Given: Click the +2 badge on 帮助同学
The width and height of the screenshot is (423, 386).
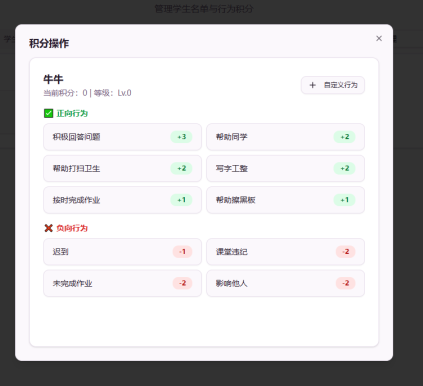Looking at the screenshot, I should 345,137.
